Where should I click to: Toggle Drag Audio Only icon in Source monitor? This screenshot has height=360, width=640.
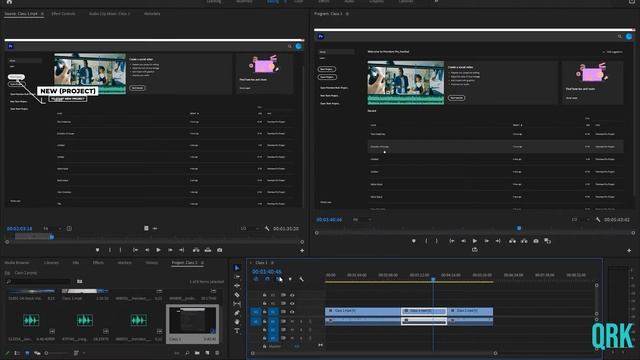pyautogui.click(x=155, y=228)
